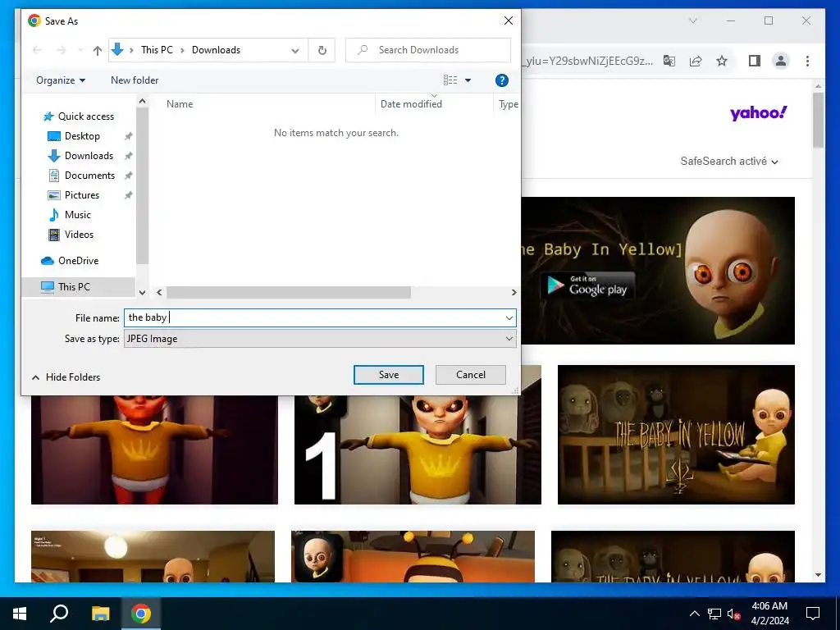Click the navigation pane scroll down arrow
This screenshot has width=840, height=630.
(142, 293)
